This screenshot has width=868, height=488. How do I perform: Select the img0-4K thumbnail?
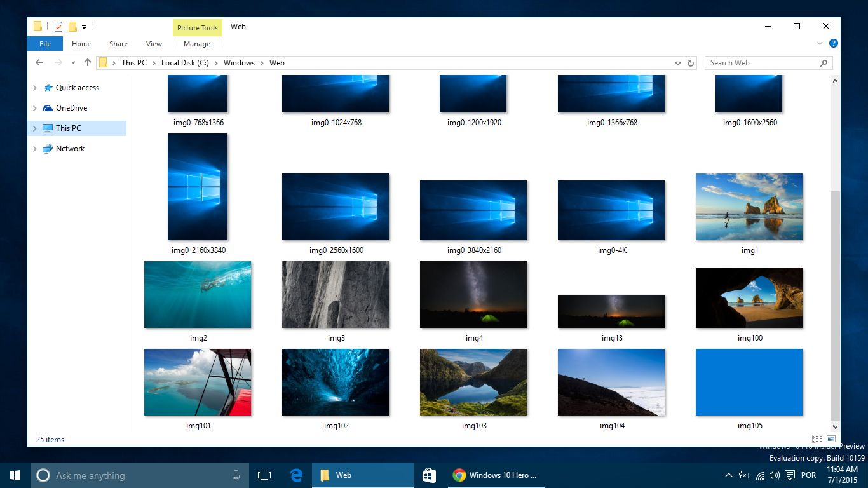(x=611, y=210)
